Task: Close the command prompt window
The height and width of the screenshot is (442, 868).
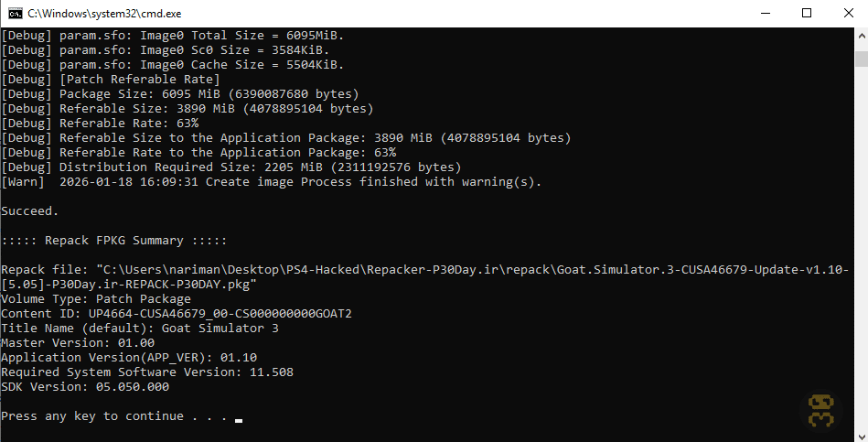Action: pyautogui.click(x=848, y=14)
